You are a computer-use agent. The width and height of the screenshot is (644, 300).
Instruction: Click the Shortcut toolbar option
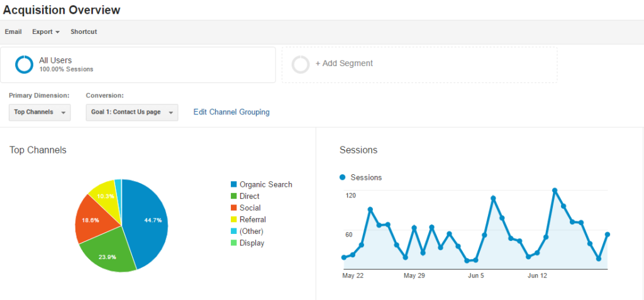[x=84, y=31]
